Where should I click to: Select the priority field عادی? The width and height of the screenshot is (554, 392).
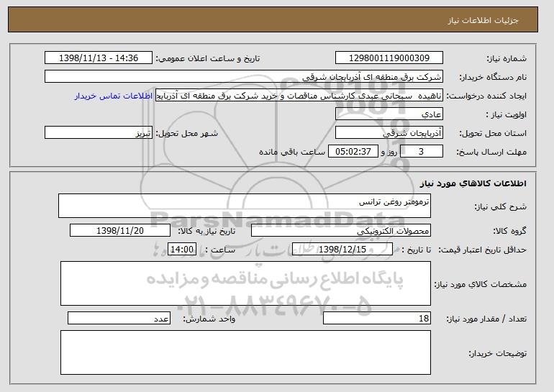coord(389,114)
